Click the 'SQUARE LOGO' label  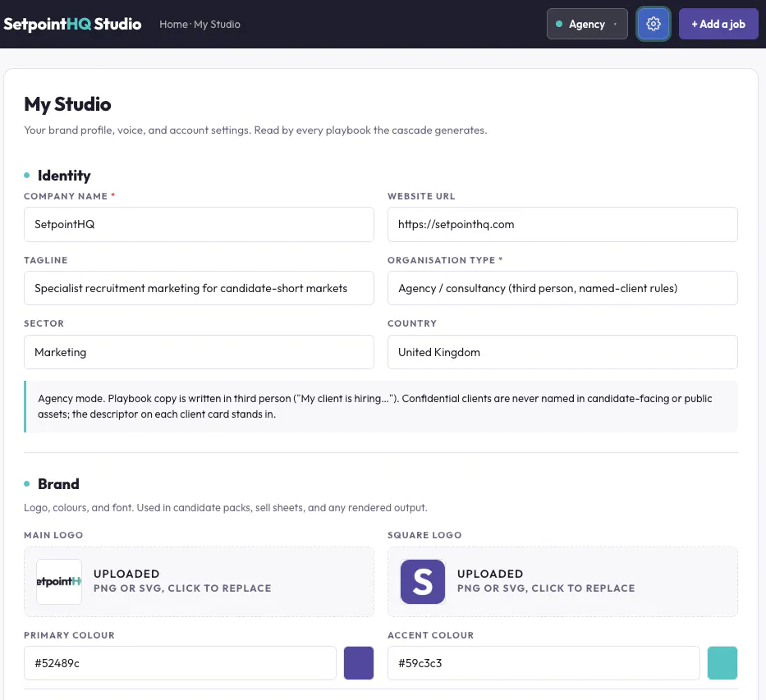(x=424, y=535)
